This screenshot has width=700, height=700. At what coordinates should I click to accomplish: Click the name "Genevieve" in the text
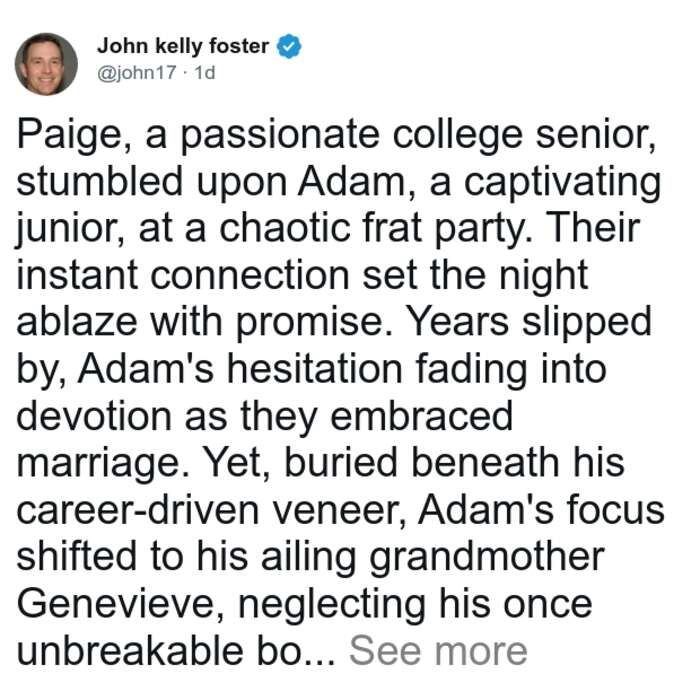120,604
